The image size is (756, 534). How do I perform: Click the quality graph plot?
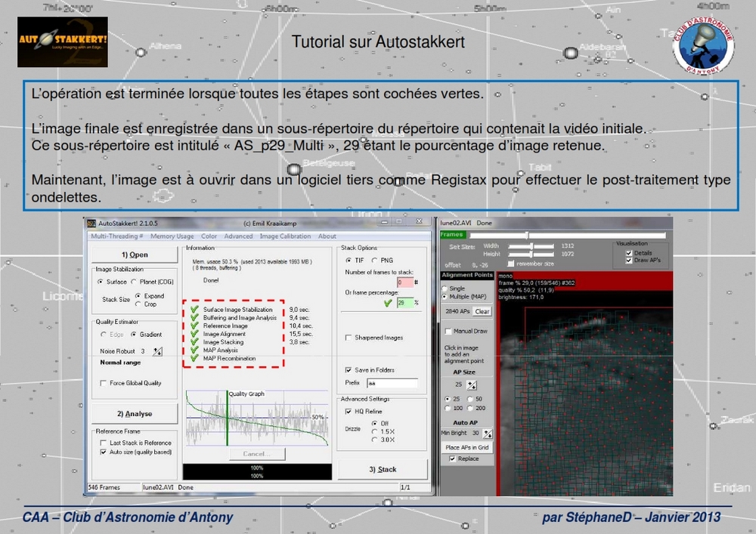coord(257,418)
